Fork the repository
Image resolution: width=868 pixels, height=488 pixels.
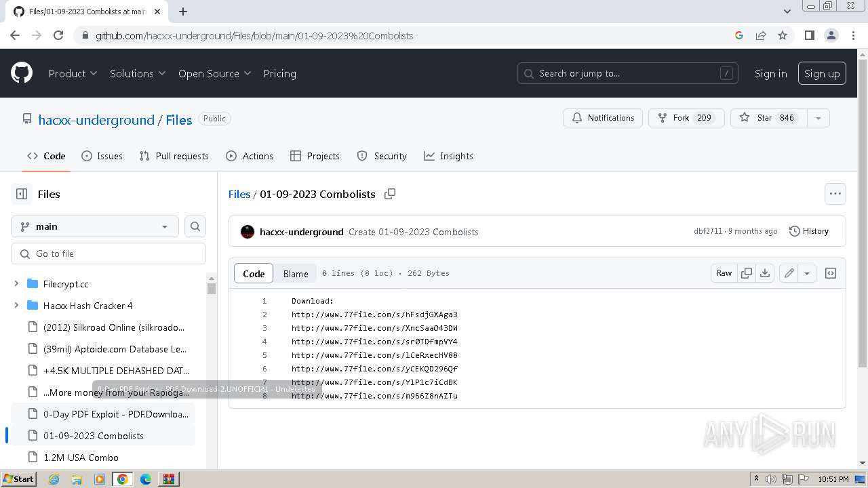pyautogui.click(x=686, y=118)
